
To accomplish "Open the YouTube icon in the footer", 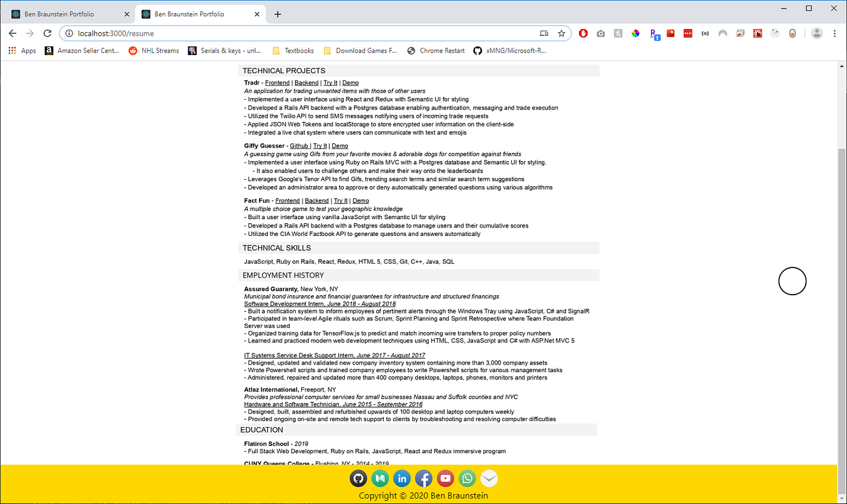I will (445, 478).
